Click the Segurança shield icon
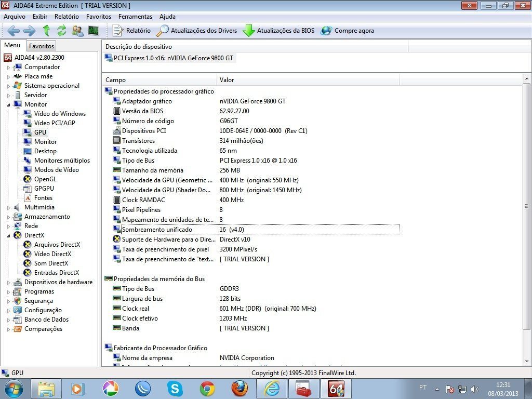The image size is (532, 399). [17, 301]
